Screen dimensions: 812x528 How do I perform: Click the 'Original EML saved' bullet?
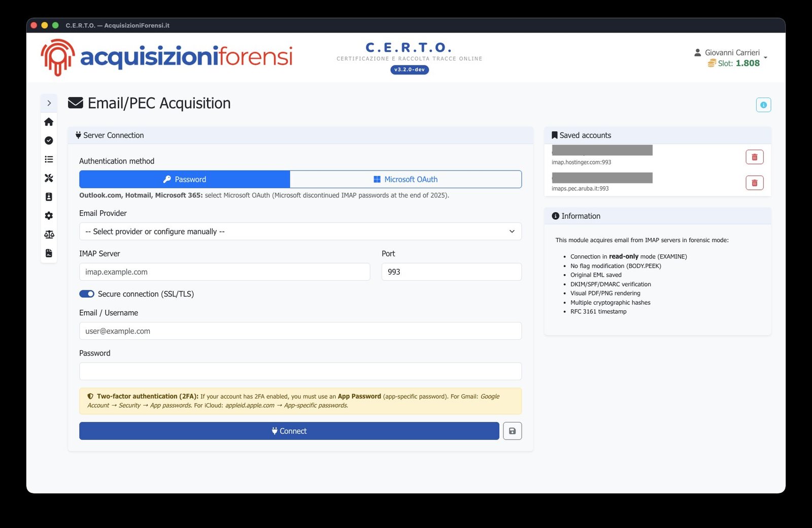(x=596, y=275)
